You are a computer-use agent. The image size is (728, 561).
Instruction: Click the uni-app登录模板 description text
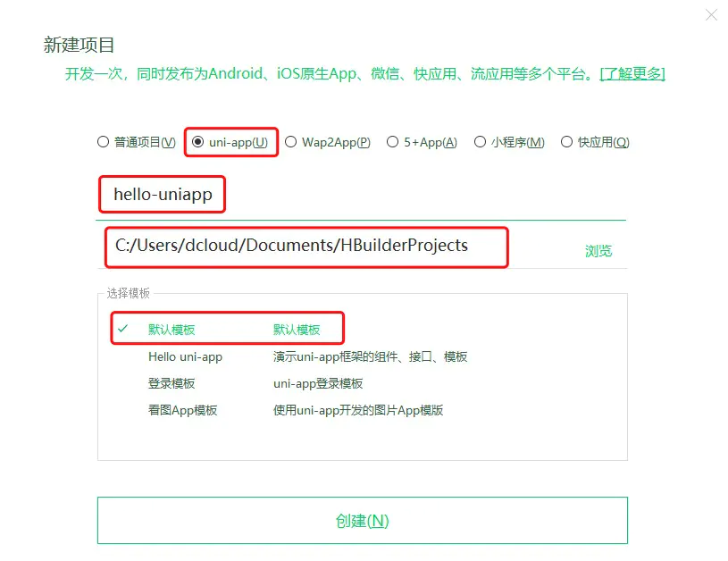[318, 383]
